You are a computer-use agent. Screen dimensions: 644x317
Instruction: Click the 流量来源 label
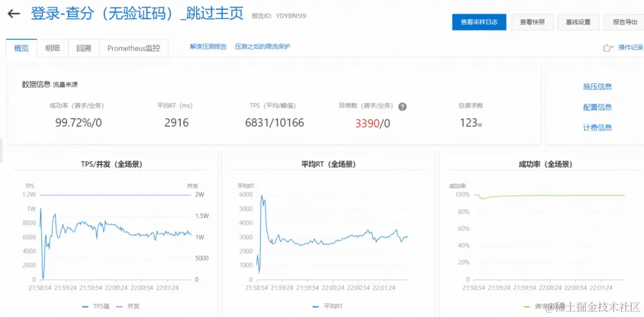(66, 85)
